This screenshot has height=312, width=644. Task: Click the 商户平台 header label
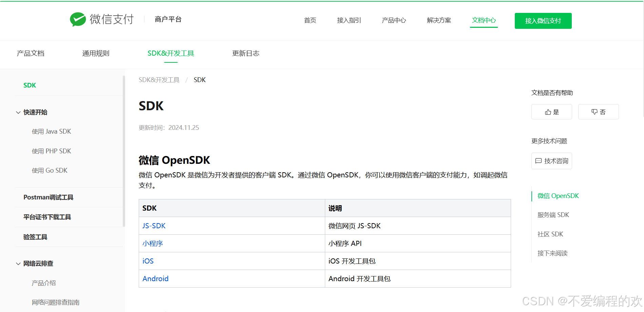click(x=168, y=19)
